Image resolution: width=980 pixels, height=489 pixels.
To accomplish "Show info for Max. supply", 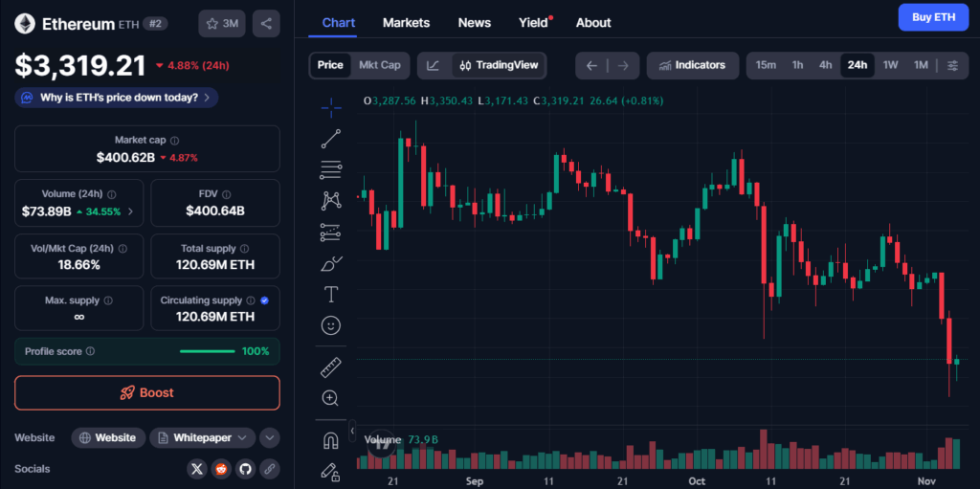I will [108, 300].
